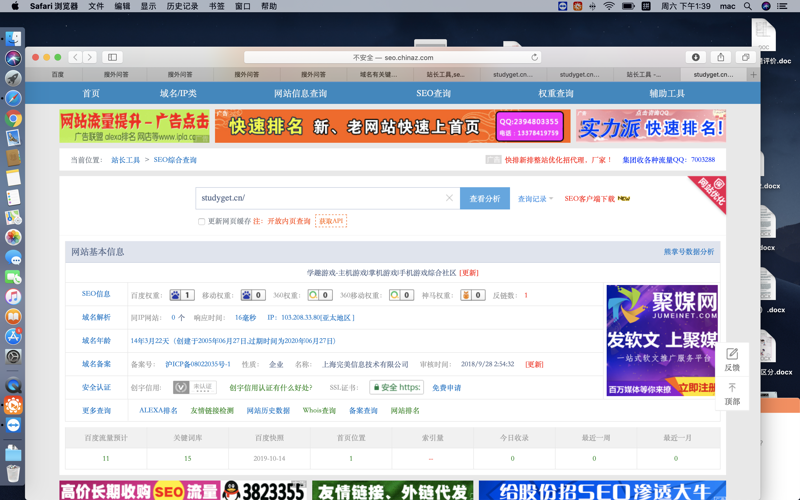This screenshot has height=500, width=800.
Task: Click ICP number 沪ICP备08022035号-1
Action: coord(198,364)
